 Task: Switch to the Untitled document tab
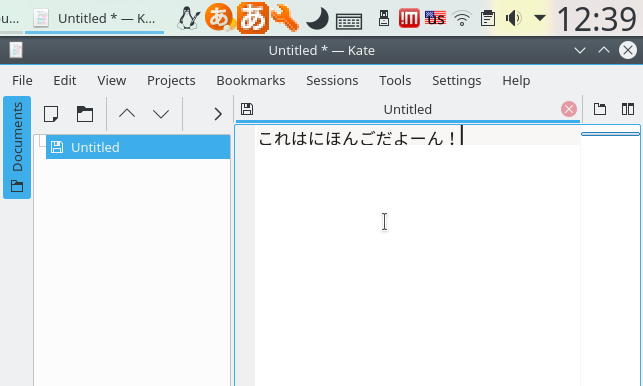[408, 110]
